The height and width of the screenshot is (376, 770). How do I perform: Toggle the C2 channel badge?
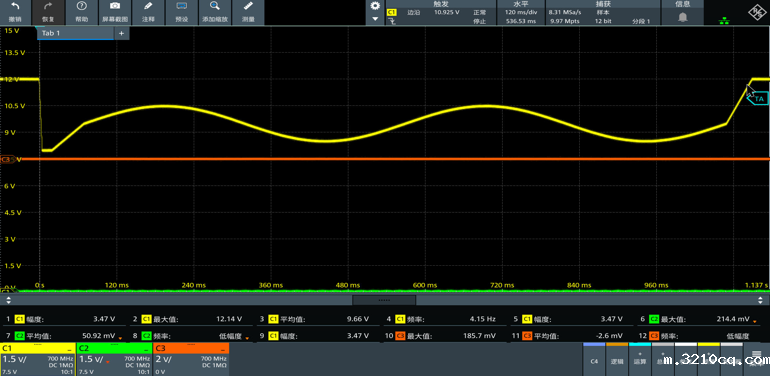(x=83, y=348)
